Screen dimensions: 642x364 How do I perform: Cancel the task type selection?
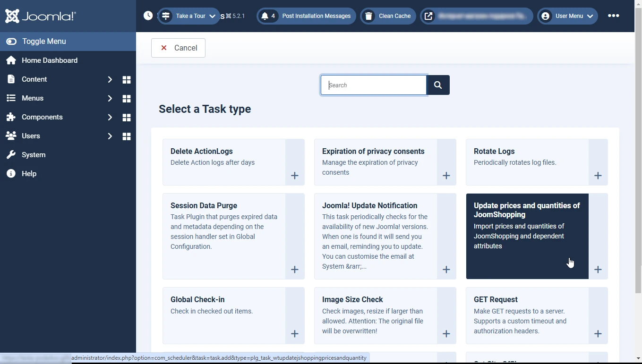coord(178,48)
